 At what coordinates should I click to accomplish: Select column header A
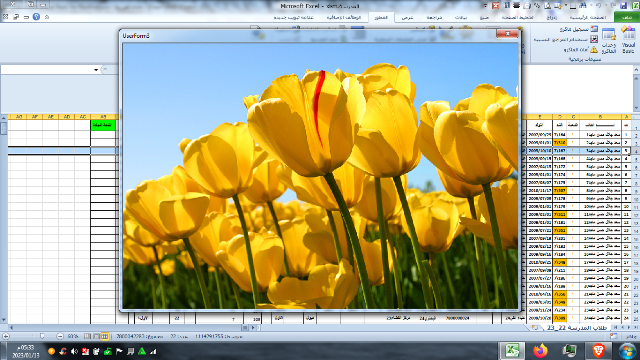626,117
